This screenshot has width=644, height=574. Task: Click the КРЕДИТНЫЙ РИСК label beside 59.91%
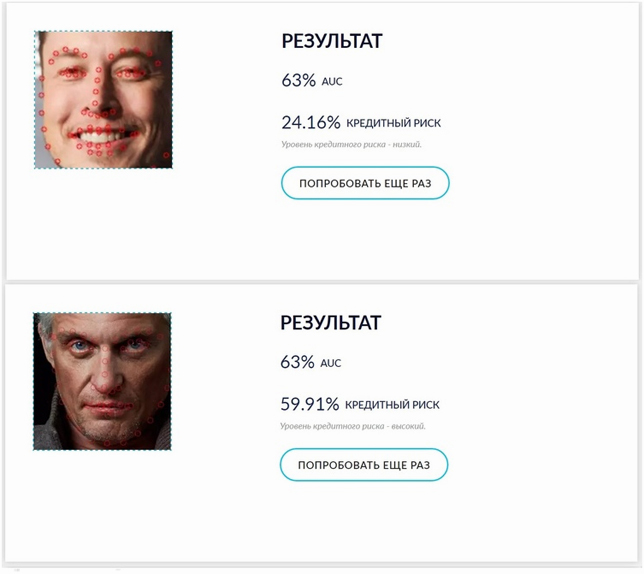click(392, 405)
